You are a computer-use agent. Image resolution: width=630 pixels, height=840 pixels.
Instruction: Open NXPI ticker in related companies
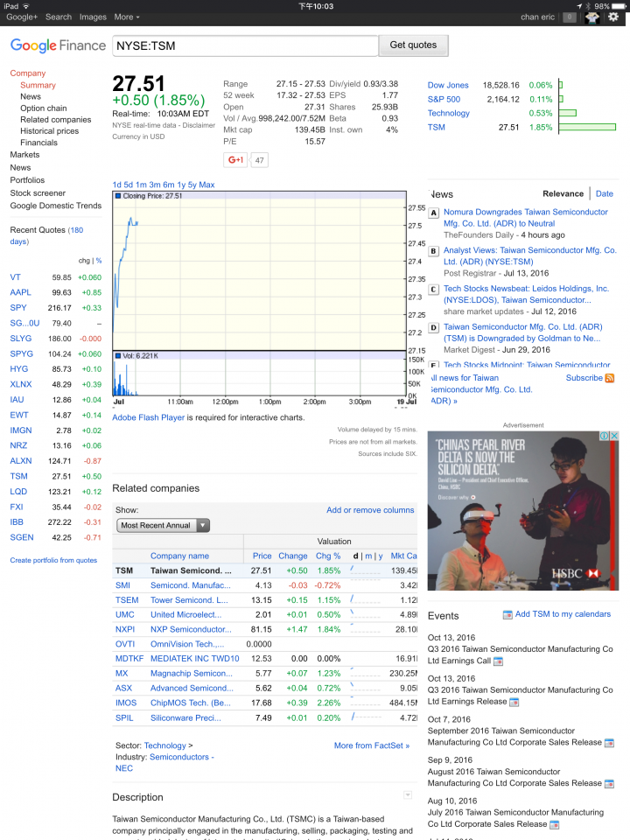[x=125, y=629]
